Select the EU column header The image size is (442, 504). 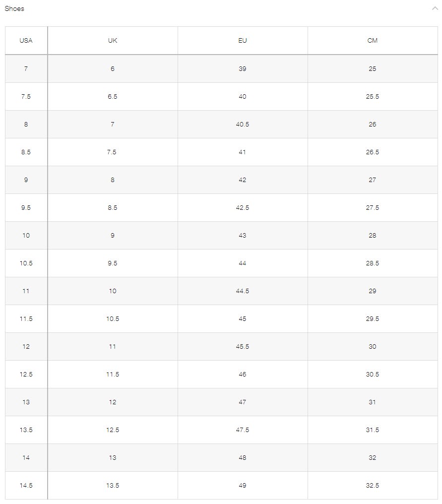click(242, 41)
